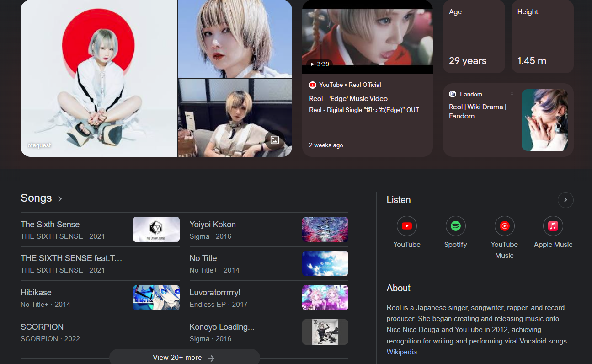Click the Fandom site logo icon

click(453, 94)
